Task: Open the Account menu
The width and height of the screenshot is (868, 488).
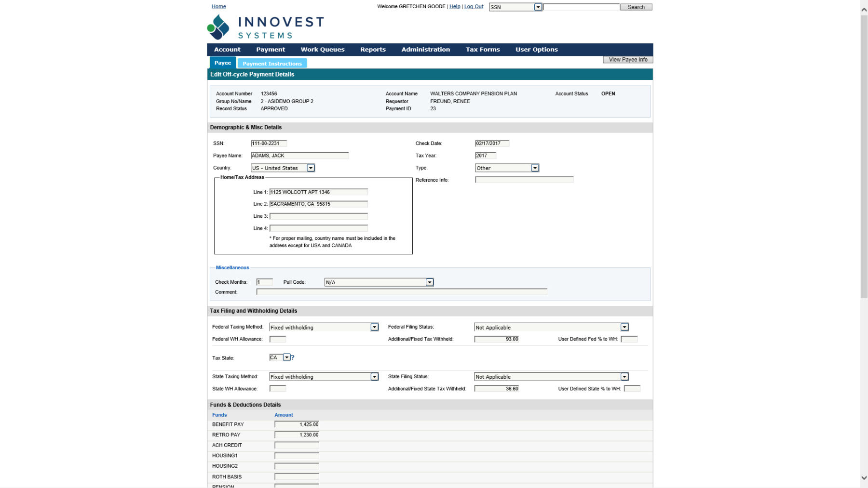Action: point(227,50)
